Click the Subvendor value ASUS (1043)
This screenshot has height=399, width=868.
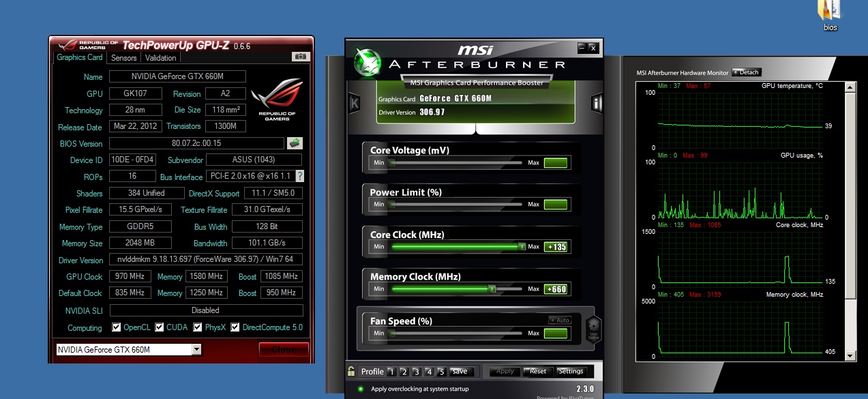[x=254, y=160]
